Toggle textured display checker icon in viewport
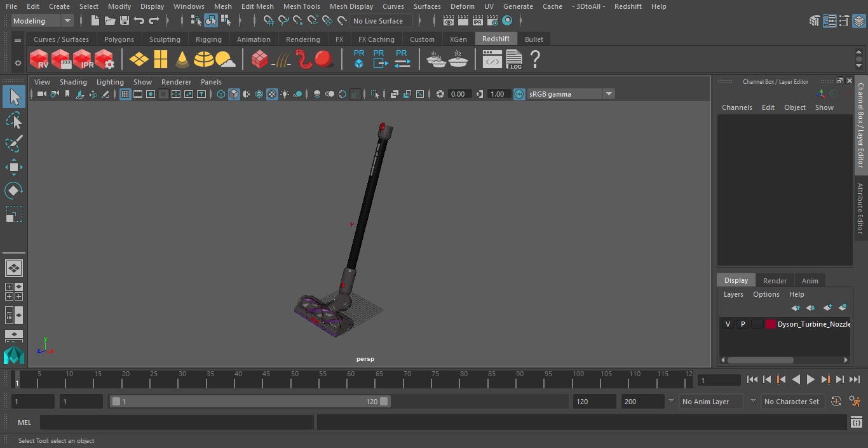Viewport: 868px width, 448px height. pos(272,94)
